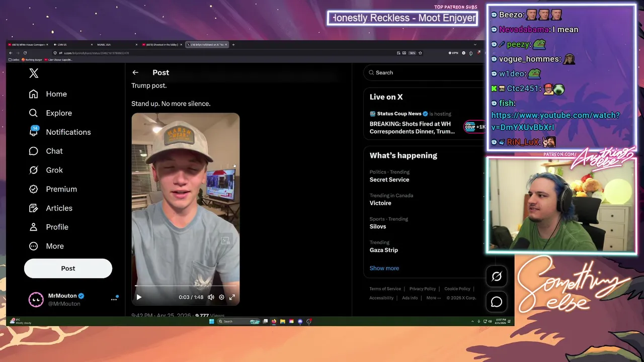Open Firefox from the taskbar

[x=274, y=321]
